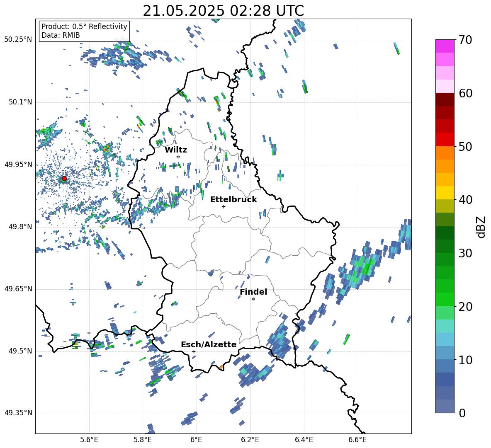
Task: Click the latitude label 49.5°N
Action: pos(20,351)
